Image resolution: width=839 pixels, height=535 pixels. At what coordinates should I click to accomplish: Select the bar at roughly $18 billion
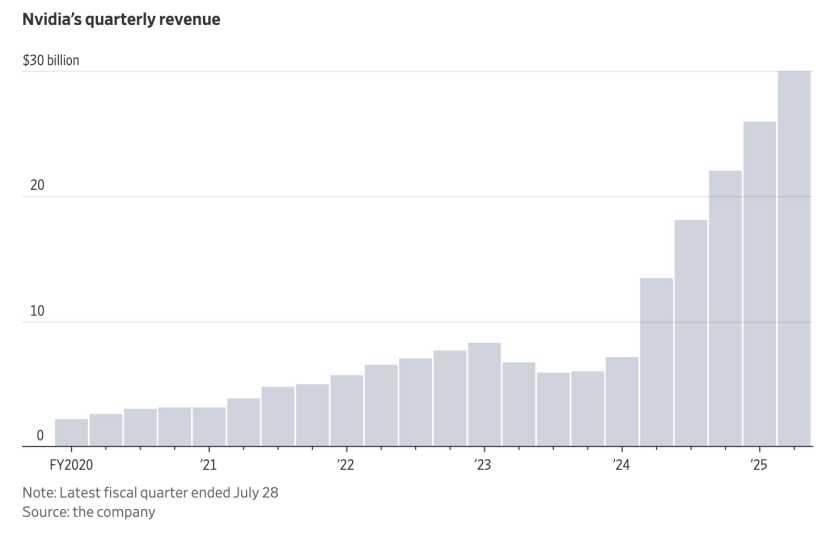[691, 334]
